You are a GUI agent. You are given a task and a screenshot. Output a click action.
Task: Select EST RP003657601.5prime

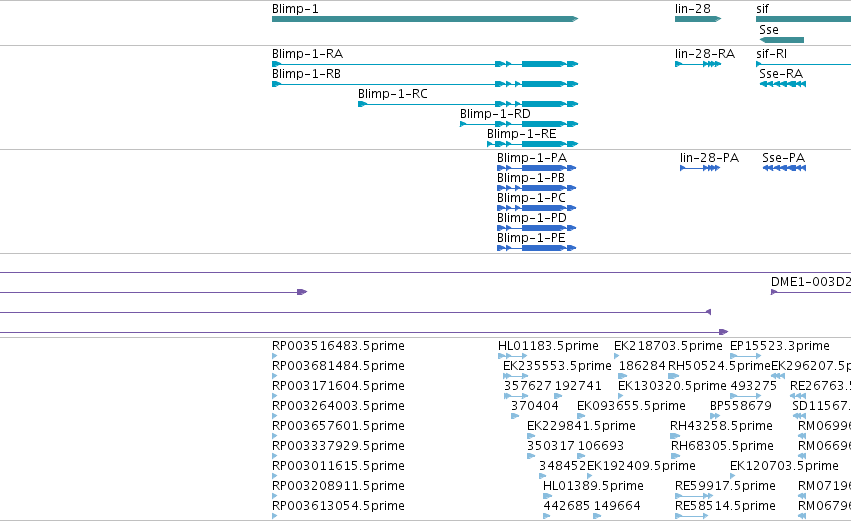click(338, 426)
